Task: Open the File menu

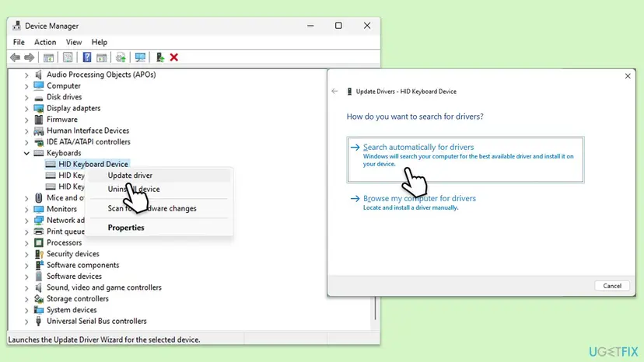Action: pos(19,42)
